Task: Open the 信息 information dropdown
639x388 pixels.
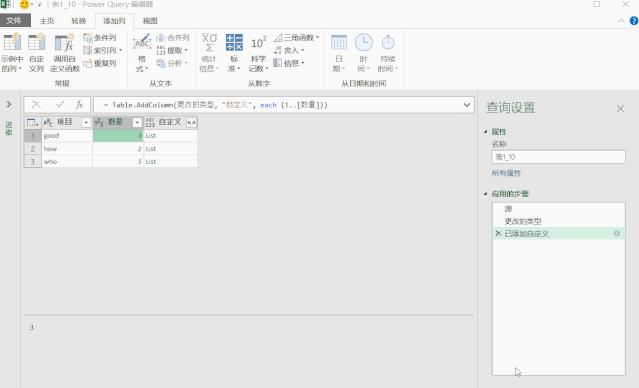Action: click(x=289, y=63)
